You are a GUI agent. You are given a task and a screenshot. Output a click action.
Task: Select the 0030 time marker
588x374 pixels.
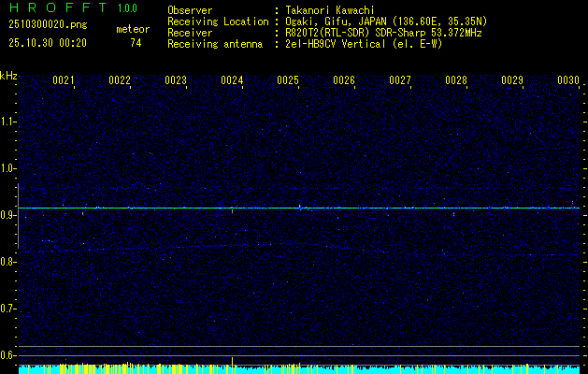click(x=568, y=81)
